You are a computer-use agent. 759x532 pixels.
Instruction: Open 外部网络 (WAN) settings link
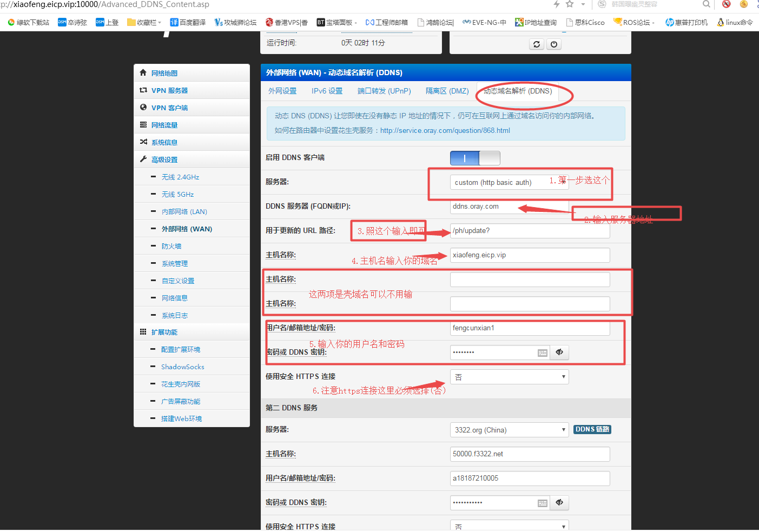coord(187,229)
